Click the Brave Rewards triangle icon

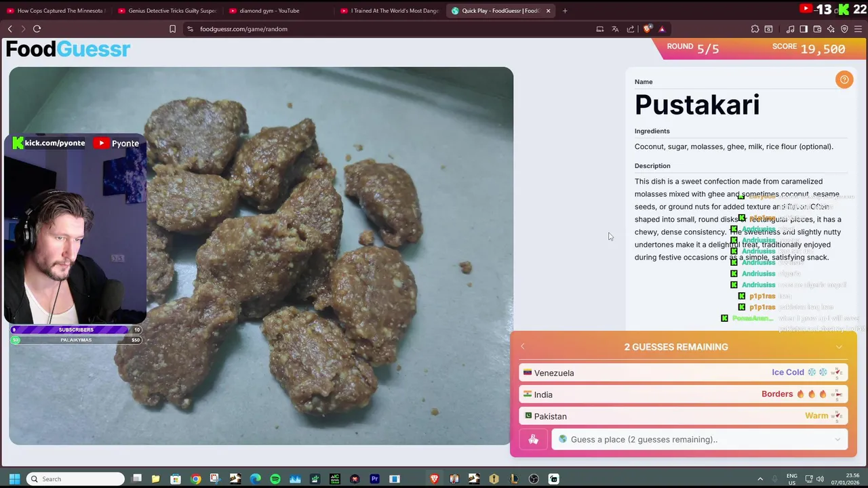click(662, 29)
